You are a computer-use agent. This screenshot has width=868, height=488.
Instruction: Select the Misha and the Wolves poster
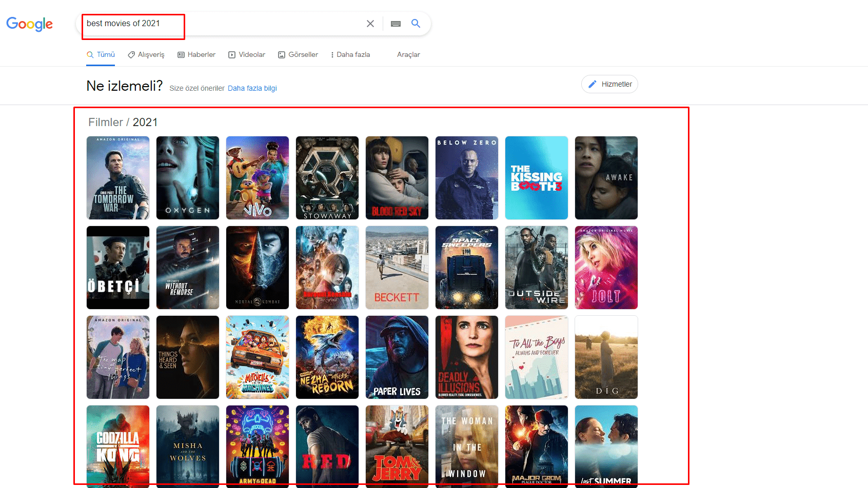pyautogui.click(x=188, y=446)
